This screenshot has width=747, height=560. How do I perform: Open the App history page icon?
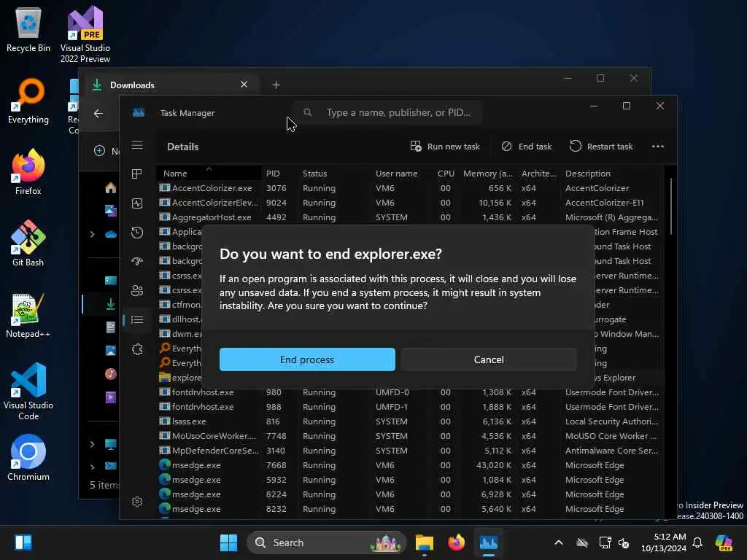click(137, 233)
